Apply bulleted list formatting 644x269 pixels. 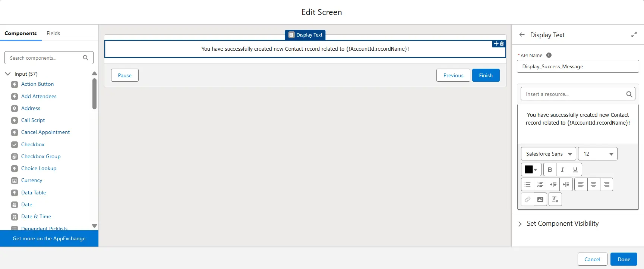tap(527, 184)
